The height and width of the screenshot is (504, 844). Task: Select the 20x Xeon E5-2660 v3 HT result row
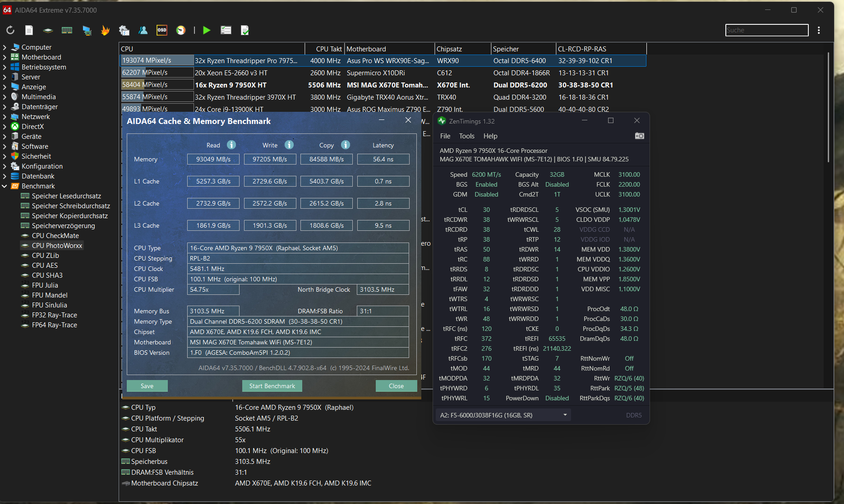point(383,73)
